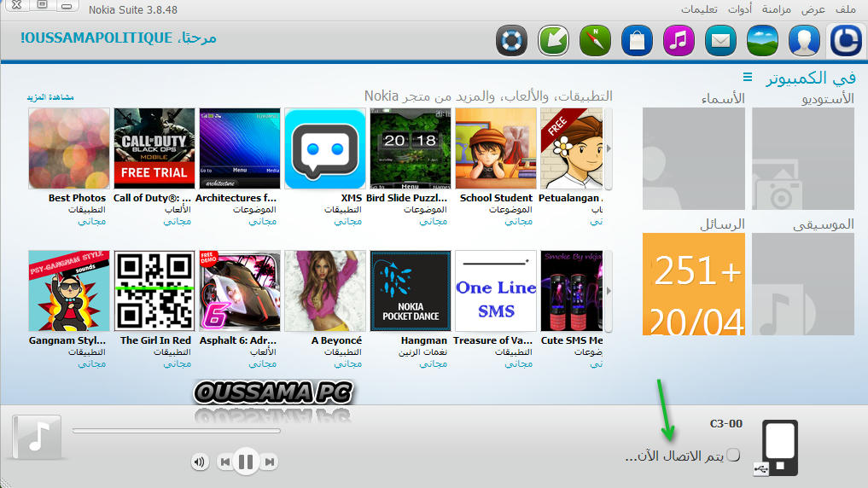Screen dimensions: 868x488
Task: Open the Music note icon in toolbar
Action: coord(679,40)
